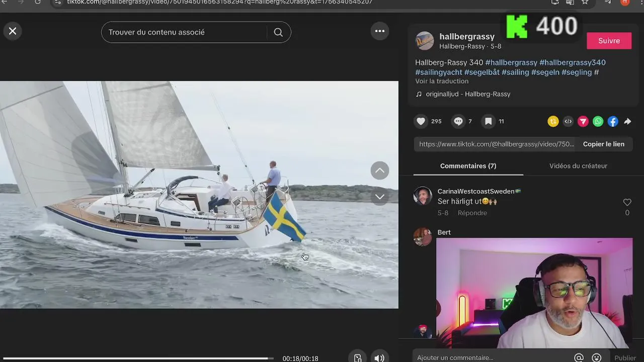Image resolution: width=644 pixels, height=362 pixels.
Task: Click the Publier button
Action: pyautogui.click(x=625, y=358)
